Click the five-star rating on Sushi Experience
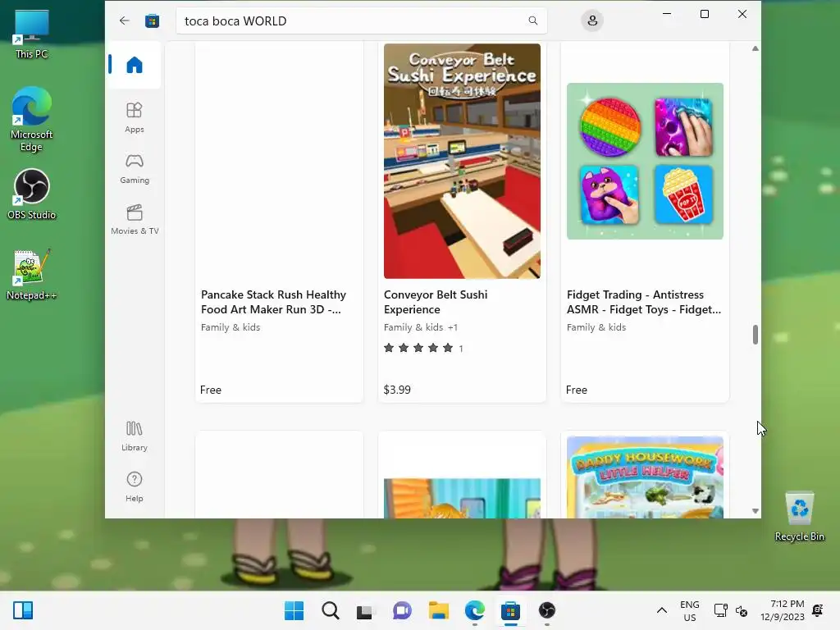 coord(418,348)
